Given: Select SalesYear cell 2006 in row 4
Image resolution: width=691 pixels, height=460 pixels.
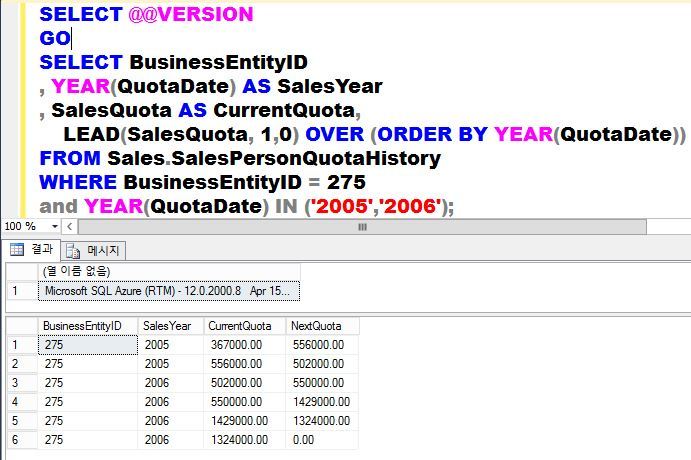Looking at the screenshot, I should [x=171, y=402].
